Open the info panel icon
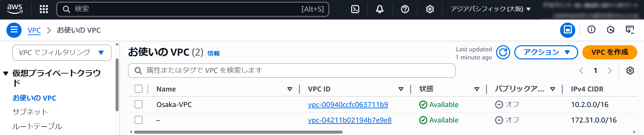 591,30
